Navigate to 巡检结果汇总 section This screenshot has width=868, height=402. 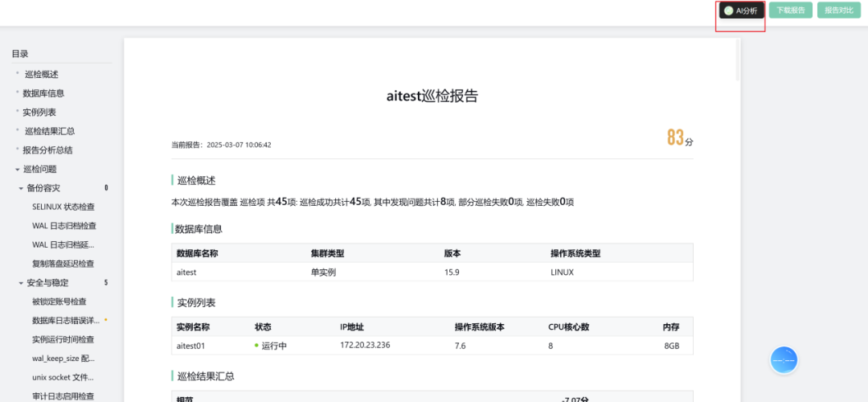(49, 131)
